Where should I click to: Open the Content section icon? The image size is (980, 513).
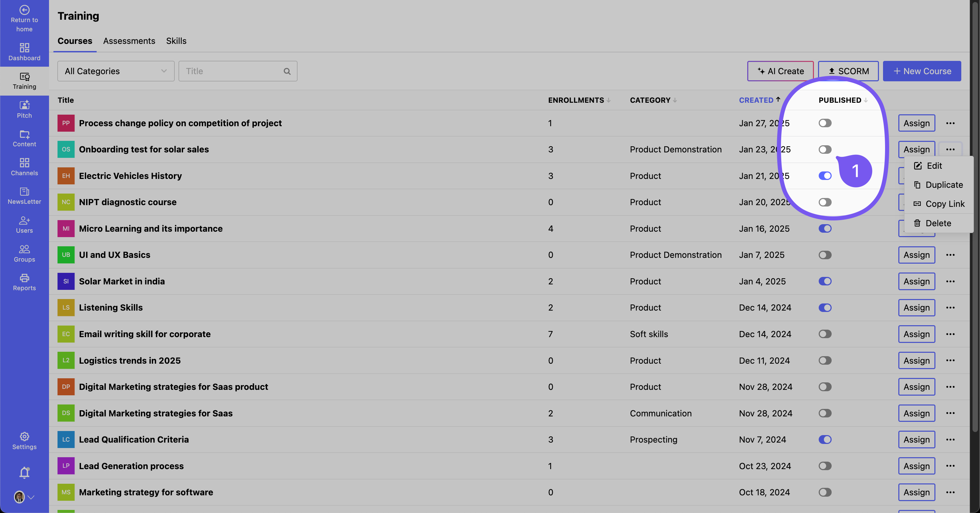pos(24,134)
